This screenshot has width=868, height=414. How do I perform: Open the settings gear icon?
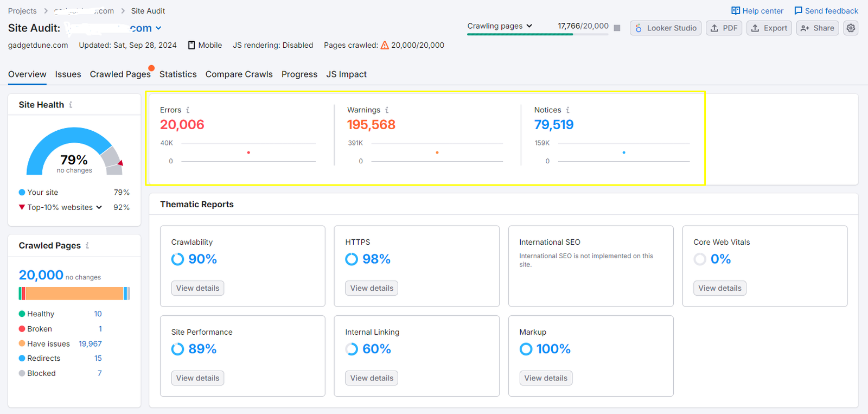coord(851,28)
